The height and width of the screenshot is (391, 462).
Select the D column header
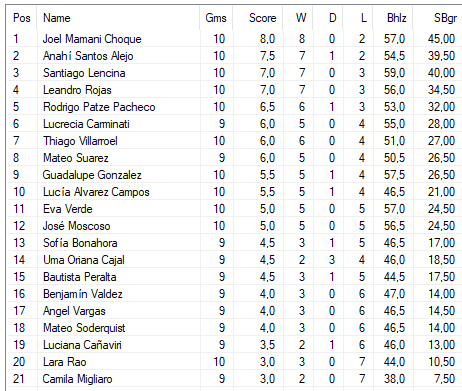pos(328,18)
